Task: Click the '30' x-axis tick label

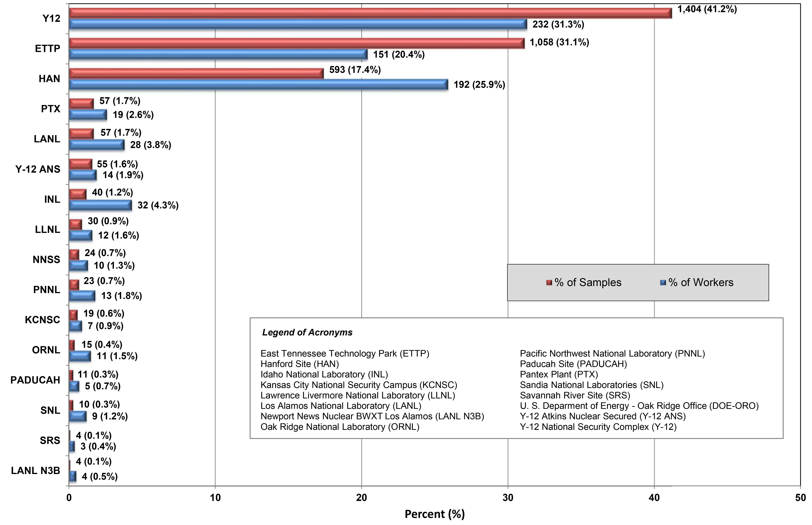Action: [x=508, y=498]
